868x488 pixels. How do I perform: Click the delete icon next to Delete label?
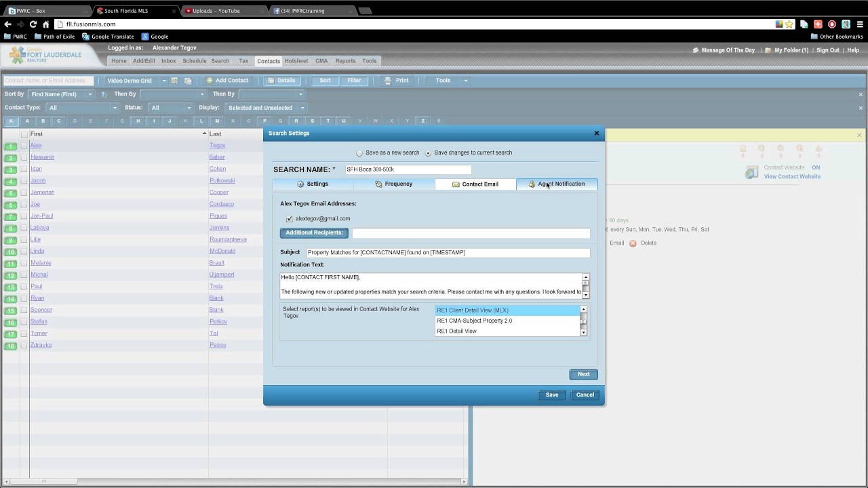point(633,243)
